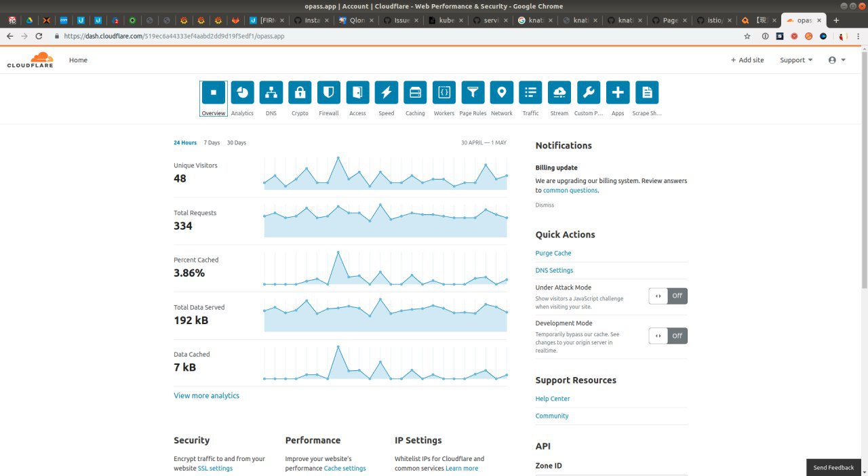
Task: Open the Workers code braces icon
Action: pos(444,92)
